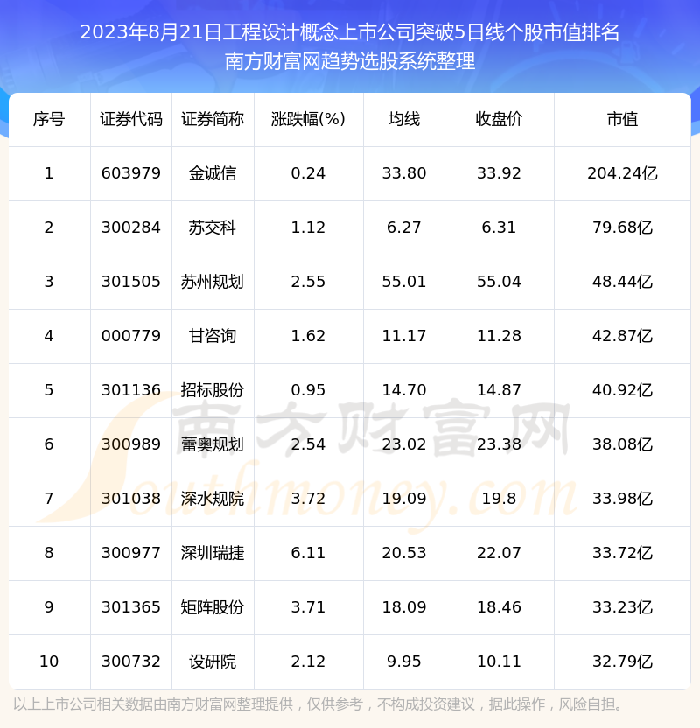
Task: Click moving average 23.02 for 蕾奥规划
Action: coord(404,444)
